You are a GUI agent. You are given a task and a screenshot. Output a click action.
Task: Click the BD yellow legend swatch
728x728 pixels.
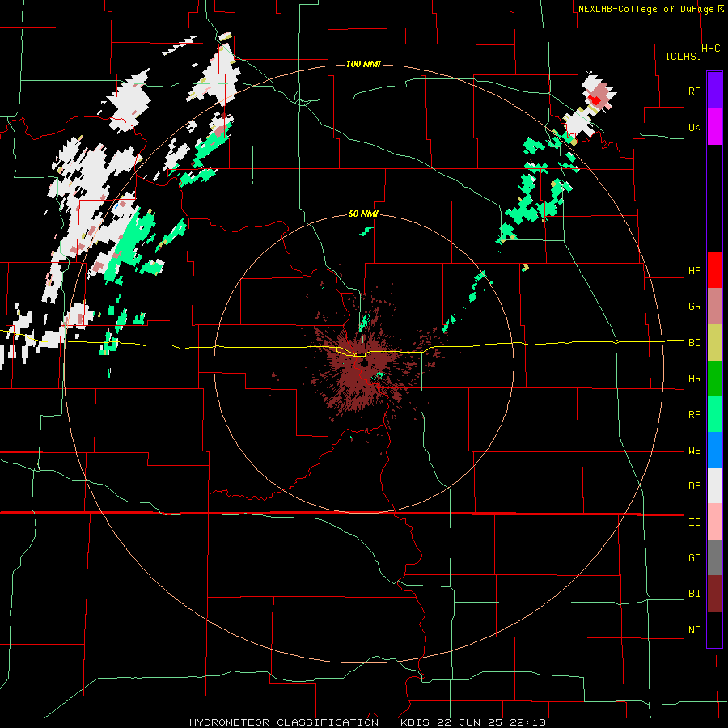point(714,343)
